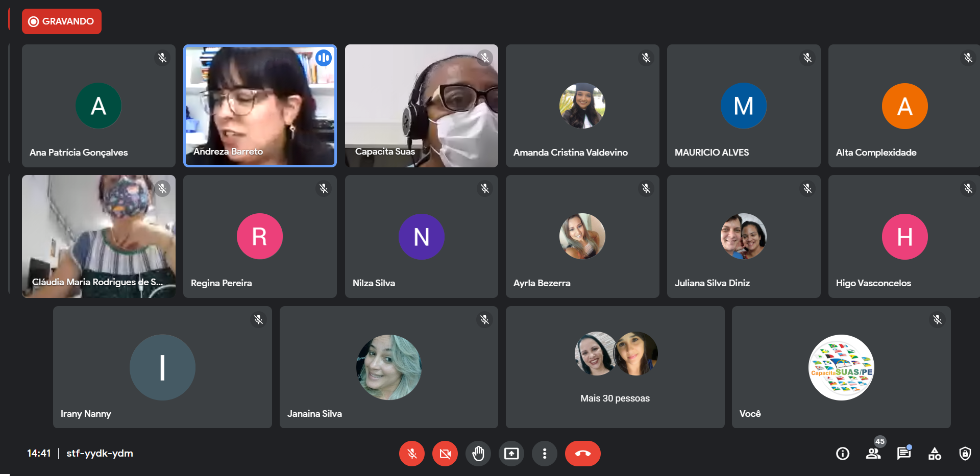Open the meeting details info icon
The height and width of the screenshot is (476, 980).
(843, 454)
